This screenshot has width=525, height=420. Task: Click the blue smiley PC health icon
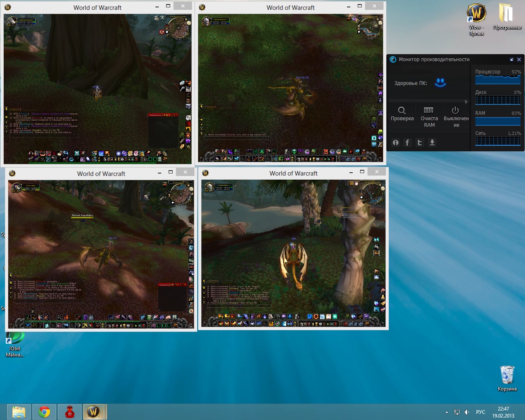[x=441, y=82]
